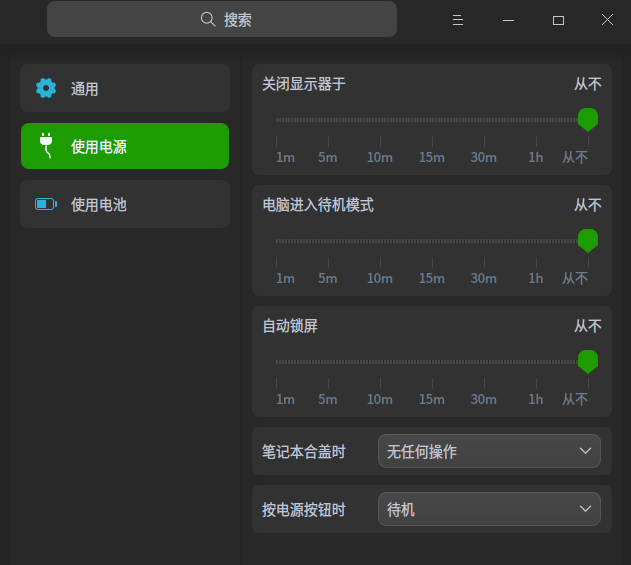Click the 关闭显示器于 slider handle
This screenshot has width=631, height=565.
pyautogui.click(x=588, y=119)
